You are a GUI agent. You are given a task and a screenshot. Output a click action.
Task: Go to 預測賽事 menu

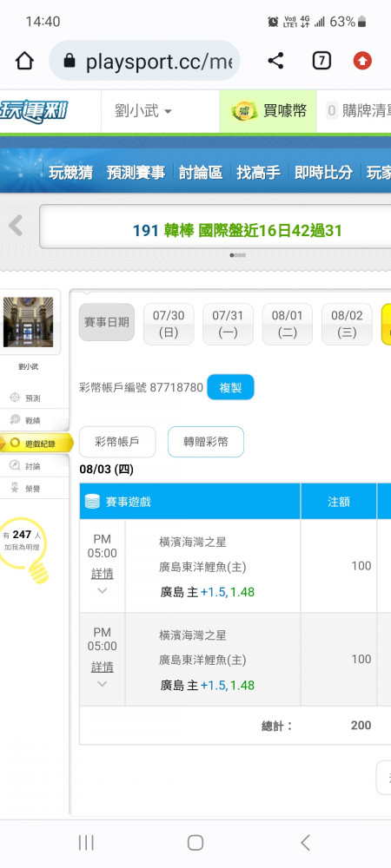(x=136, y=172)
